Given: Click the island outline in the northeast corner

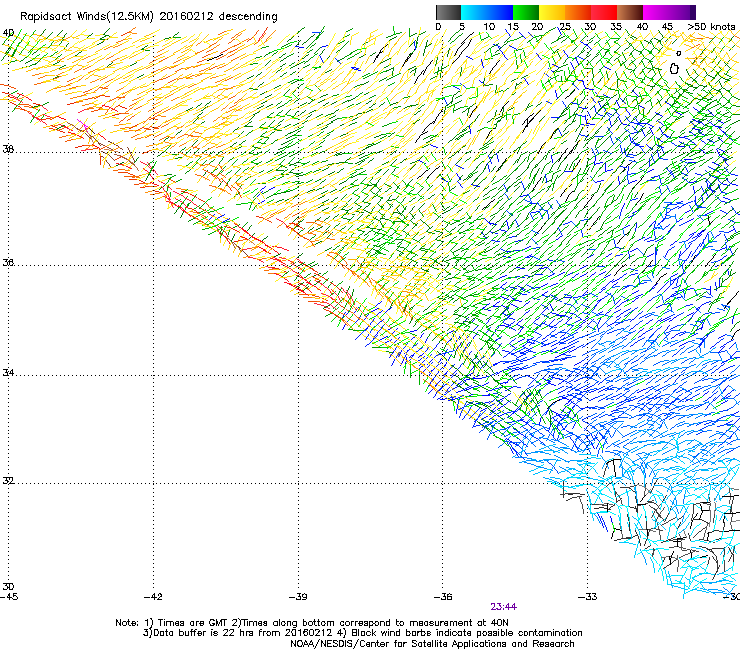Looking at the screenshot, I should coord(674,69).
